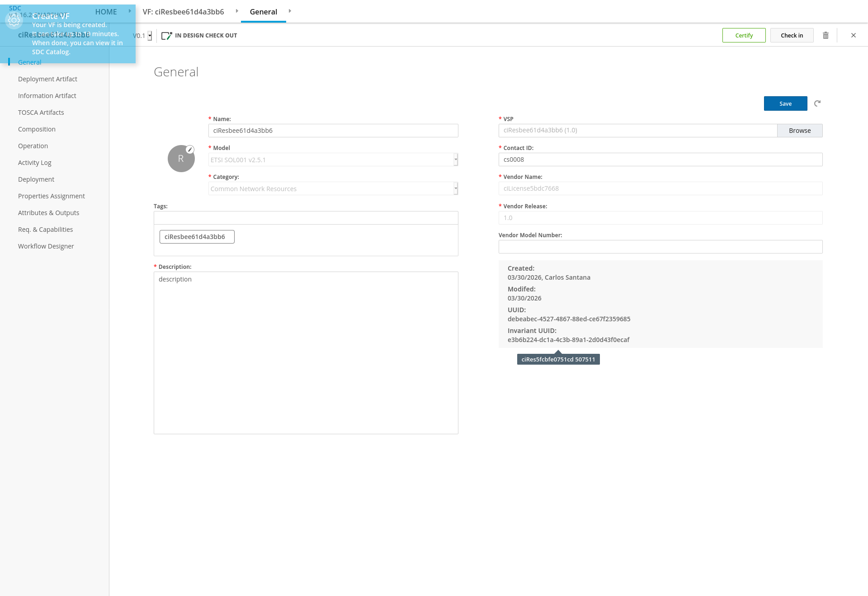The height and width of the screenshot is (596, 868).
Task: Click the gray R resource icon
Action: pyautogui.click(x=180, y=159)
